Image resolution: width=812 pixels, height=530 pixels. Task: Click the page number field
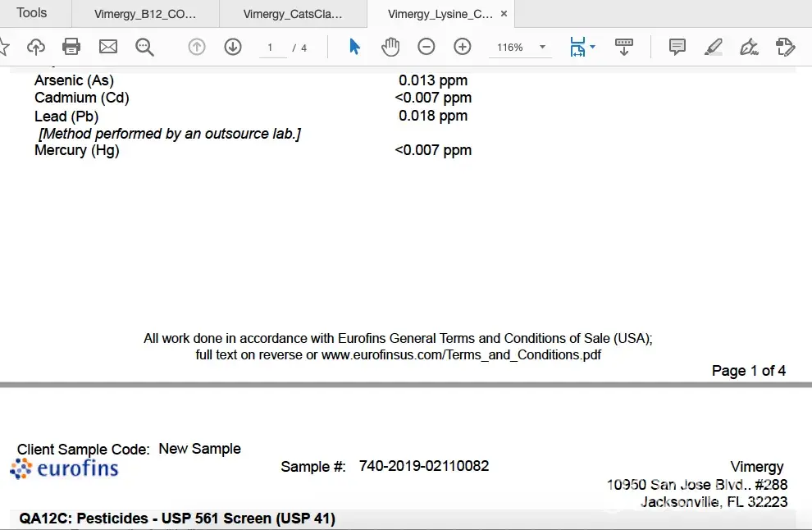tap(272, 48)
